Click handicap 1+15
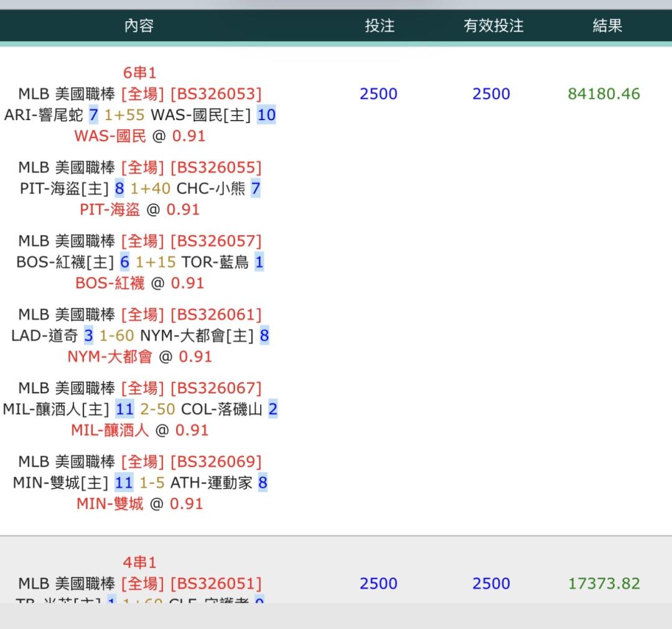 (156, 262)
